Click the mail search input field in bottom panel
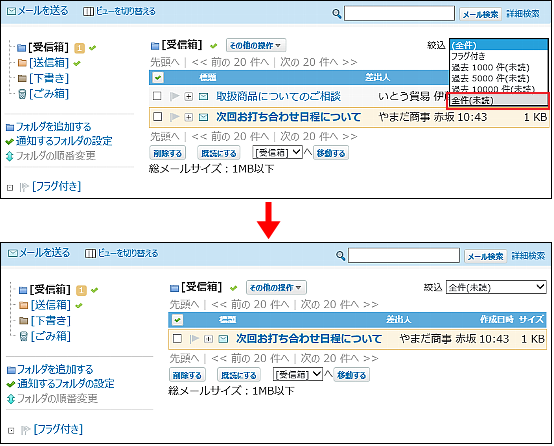 [x=403, y=255]
